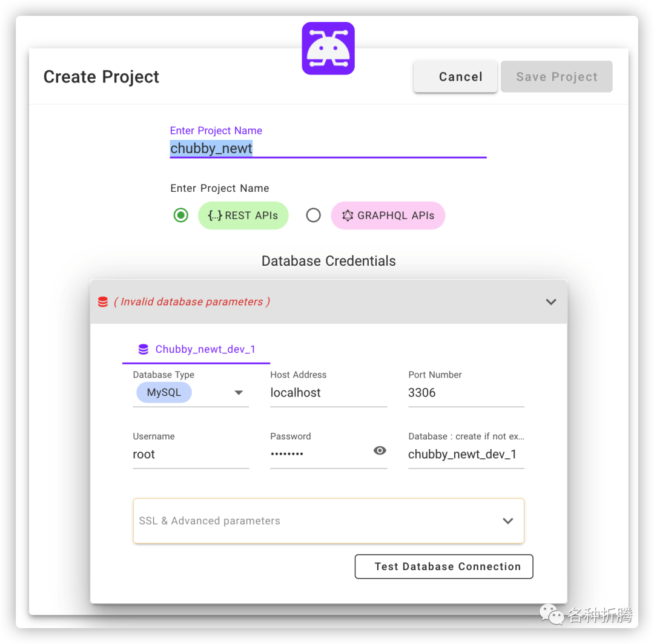Click the Host Address field
654x644 pixels.
328,393
